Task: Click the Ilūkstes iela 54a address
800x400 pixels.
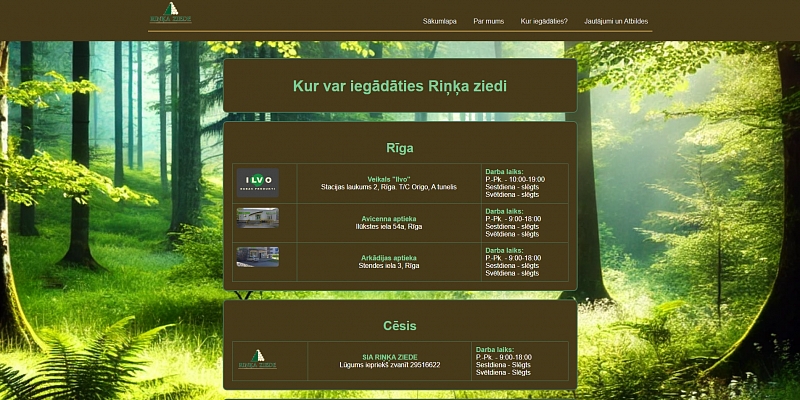Action: pyautogui.click(x=389, y=227)
